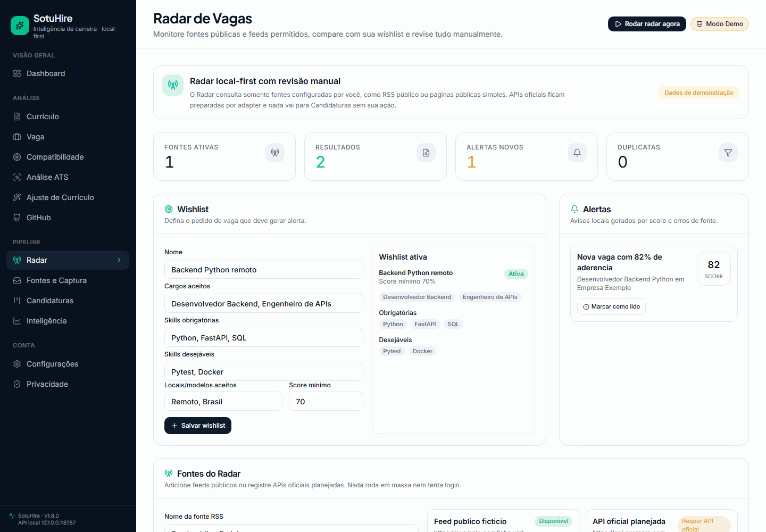Go to the Vaga section
This screenshot has width=766, height=532.
tap(68, 137)
